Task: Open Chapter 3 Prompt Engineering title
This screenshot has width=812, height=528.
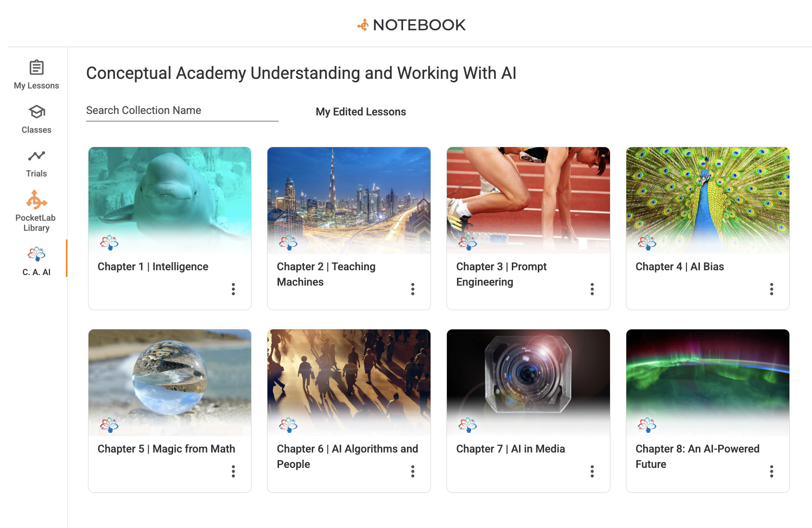Action: [x=501, y=274]
